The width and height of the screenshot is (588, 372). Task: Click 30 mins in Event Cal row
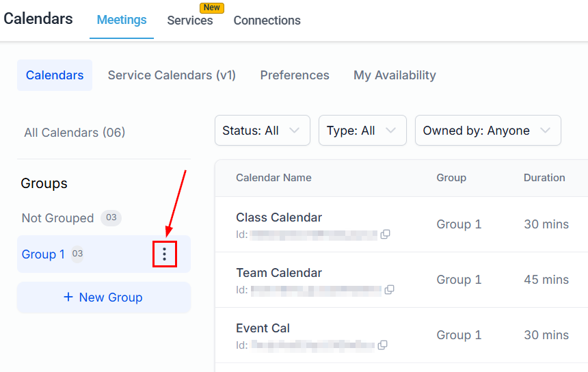(x=546, y=335)
